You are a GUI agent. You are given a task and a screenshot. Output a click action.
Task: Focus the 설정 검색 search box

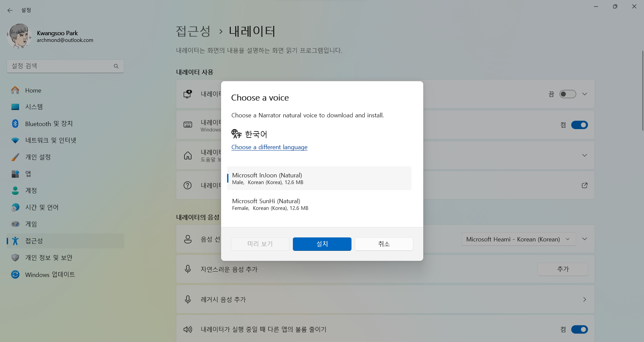pyautogui.click(x=65, y=66)
